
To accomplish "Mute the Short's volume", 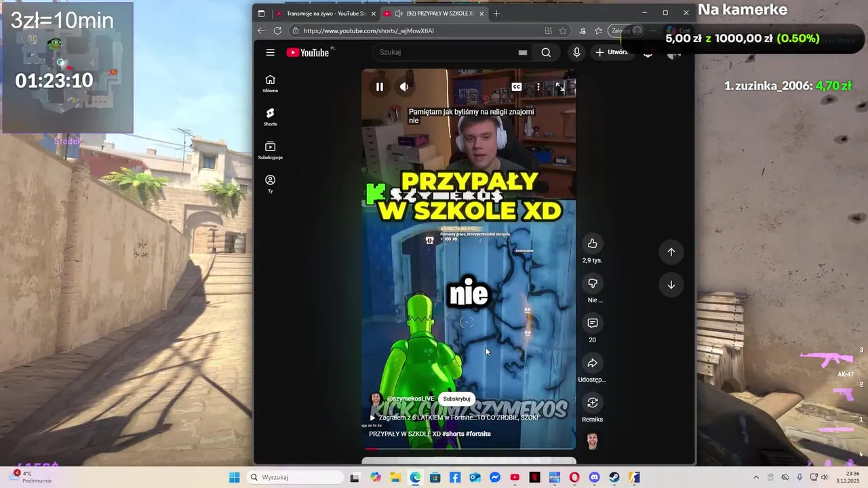I will pos(404,87).
